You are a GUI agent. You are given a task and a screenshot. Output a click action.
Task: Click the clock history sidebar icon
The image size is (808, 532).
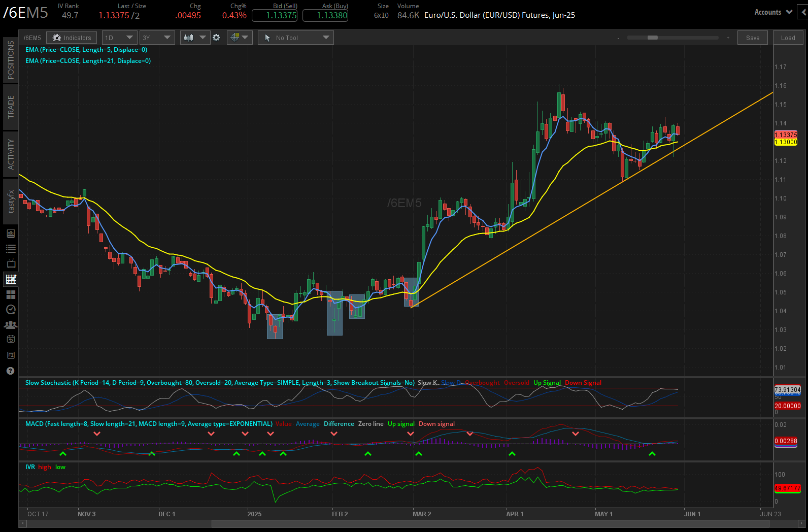point(11,310)
